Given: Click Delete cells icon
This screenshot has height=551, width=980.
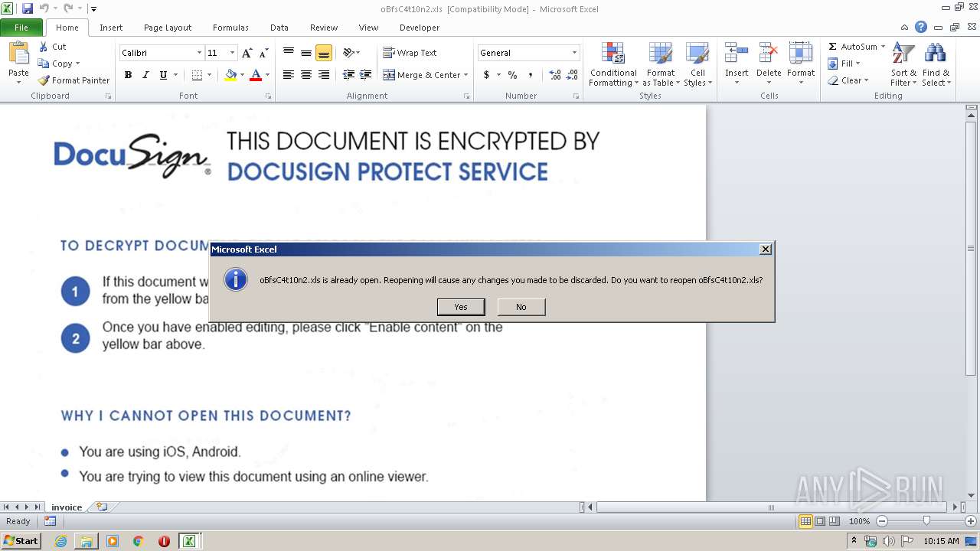Looking at the screenshot, I should point(769,53).
